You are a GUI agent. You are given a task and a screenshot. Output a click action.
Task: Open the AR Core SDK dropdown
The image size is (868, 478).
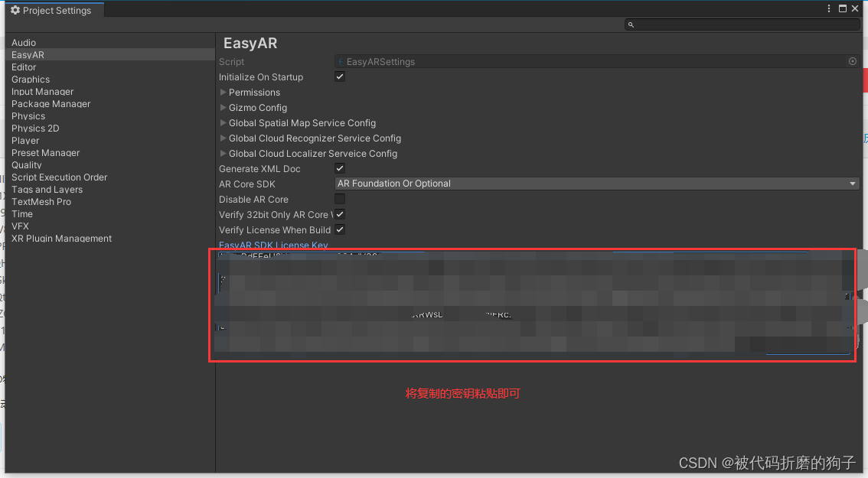click(597, 184)
